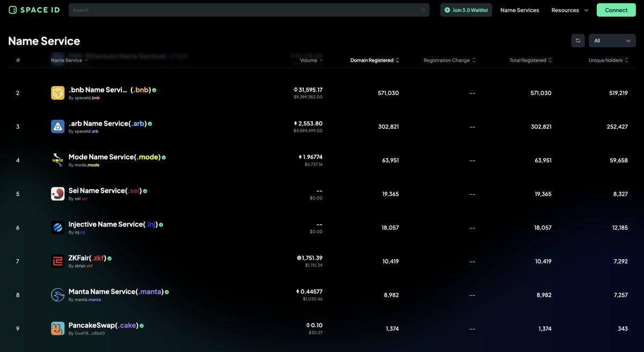Click the 'By 0xef18...c8b60' author text
644x352 pixels.
(86, 333)
